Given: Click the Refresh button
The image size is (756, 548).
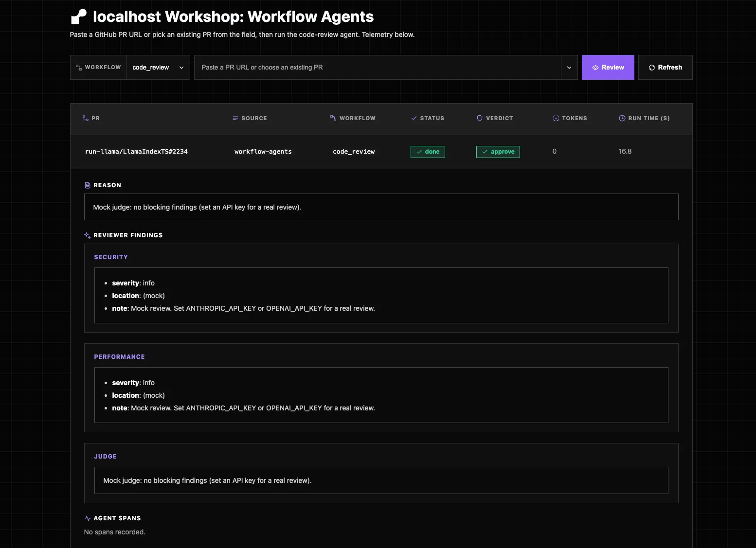Looking at the screenshot, I should 665,68.
